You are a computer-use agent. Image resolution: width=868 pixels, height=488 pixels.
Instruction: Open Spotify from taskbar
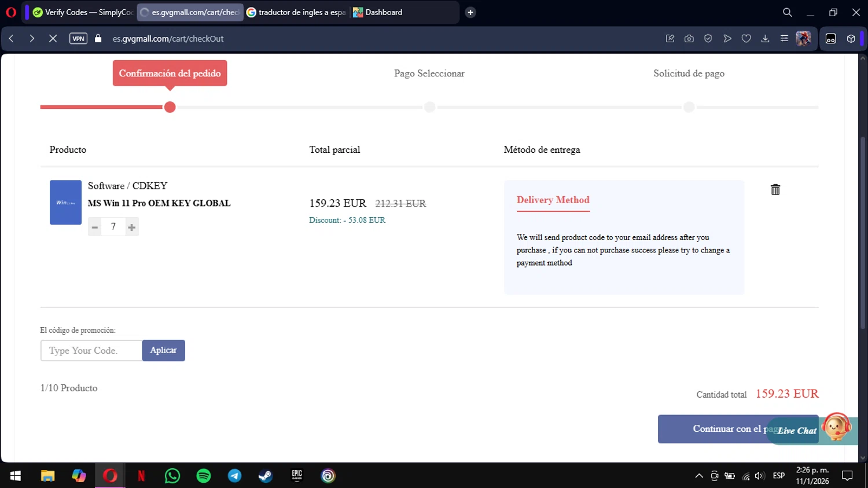[x=204, y=476]
